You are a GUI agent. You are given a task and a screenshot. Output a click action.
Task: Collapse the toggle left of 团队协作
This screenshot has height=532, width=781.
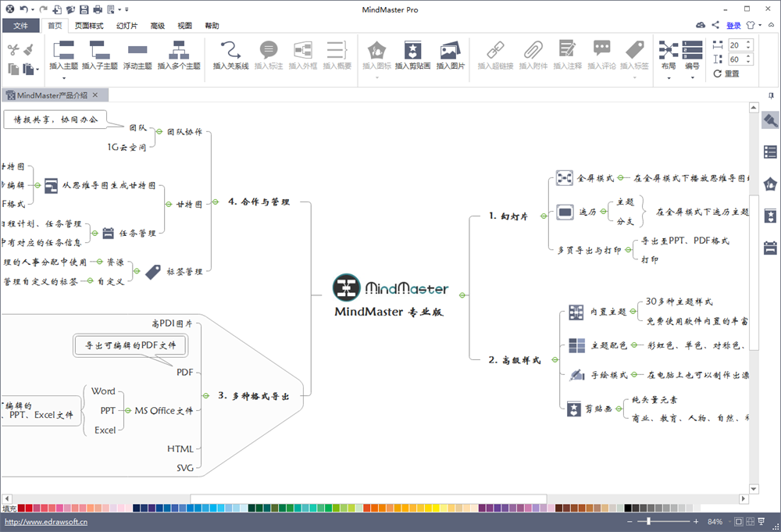tap(159, 131)
